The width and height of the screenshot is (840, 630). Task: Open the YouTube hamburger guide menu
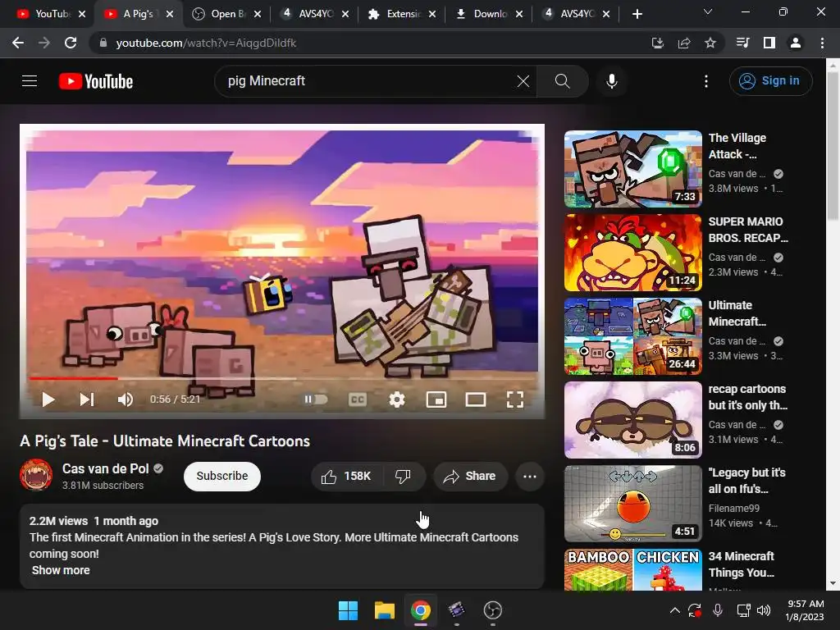[x=30, y=81]
